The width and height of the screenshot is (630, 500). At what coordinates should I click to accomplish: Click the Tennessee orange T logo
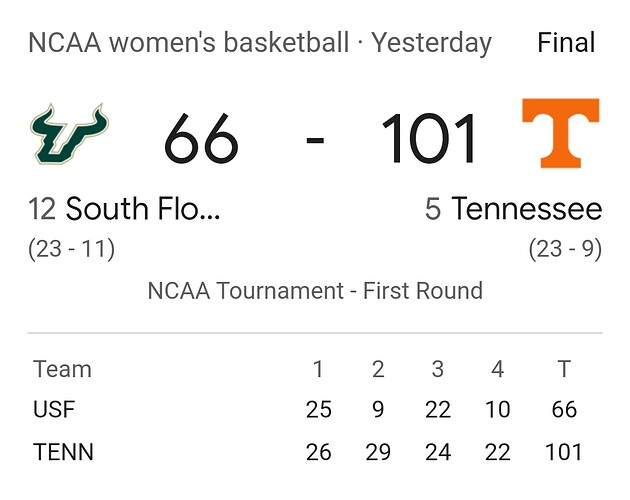[x=560, y=133]
